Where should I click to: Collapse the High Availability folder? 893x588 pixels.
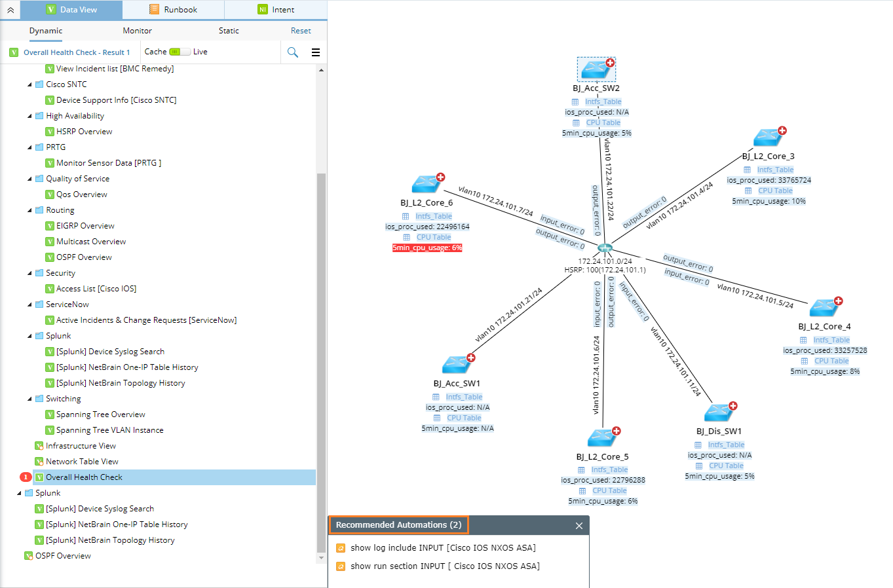pos(29,116)
